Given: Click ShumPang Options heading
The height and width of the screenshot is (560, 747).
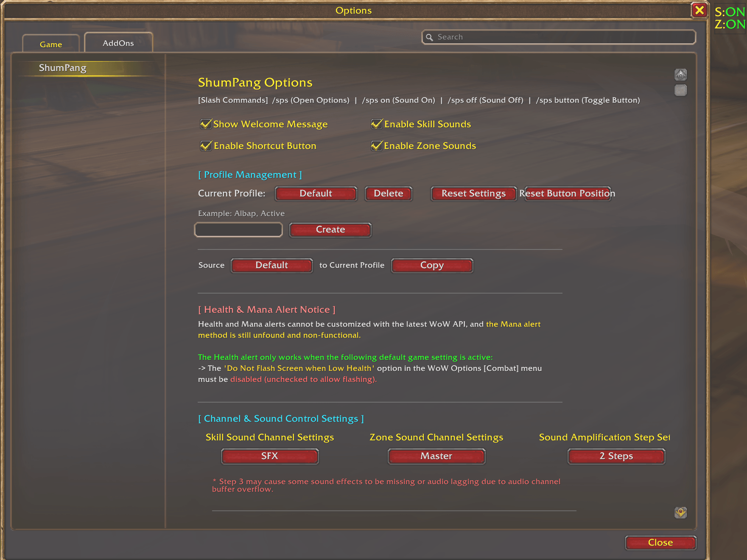Looking at the screenshot, I should tap(255, 82).
